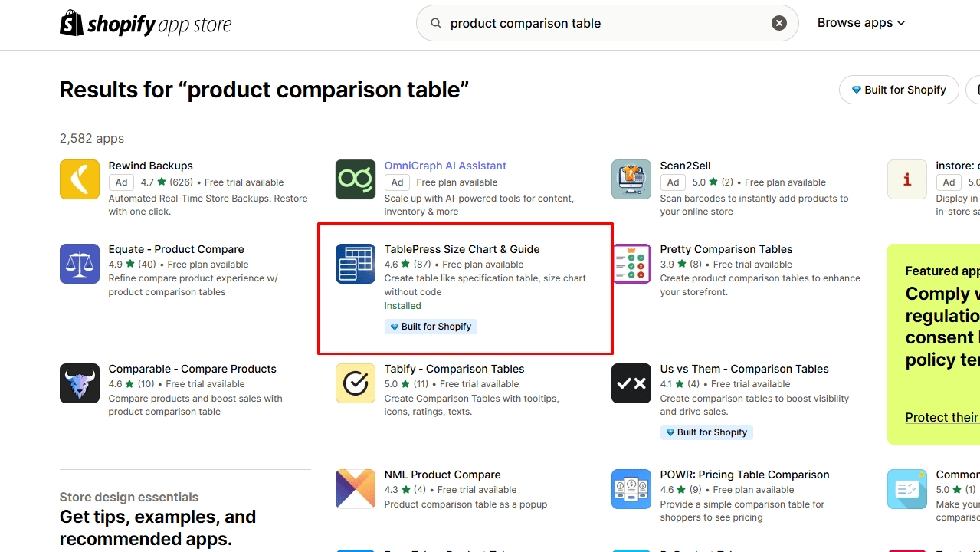The height and width of the screenshot is (552, 980).
Task: Click the Ad badge on Rewind Backups
Action: pyautogui.click(x=121, y=182)
